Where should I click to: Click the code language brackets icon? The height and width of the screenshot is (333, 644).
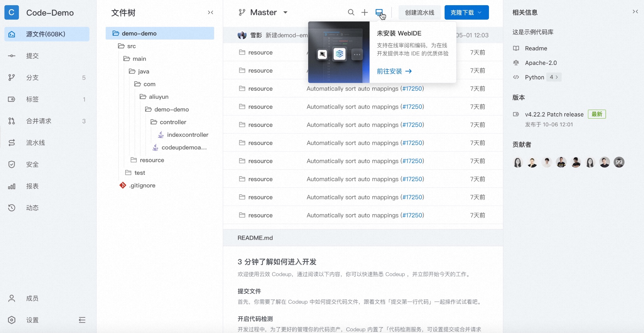[x=516, y=77]
